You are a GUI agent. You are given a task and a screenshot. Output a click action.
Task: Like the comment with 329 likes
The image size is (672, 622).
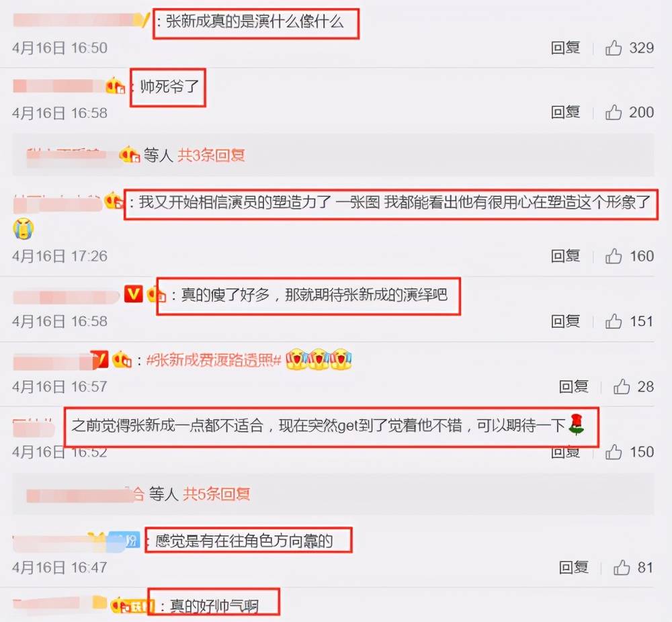tap(614, 48)
